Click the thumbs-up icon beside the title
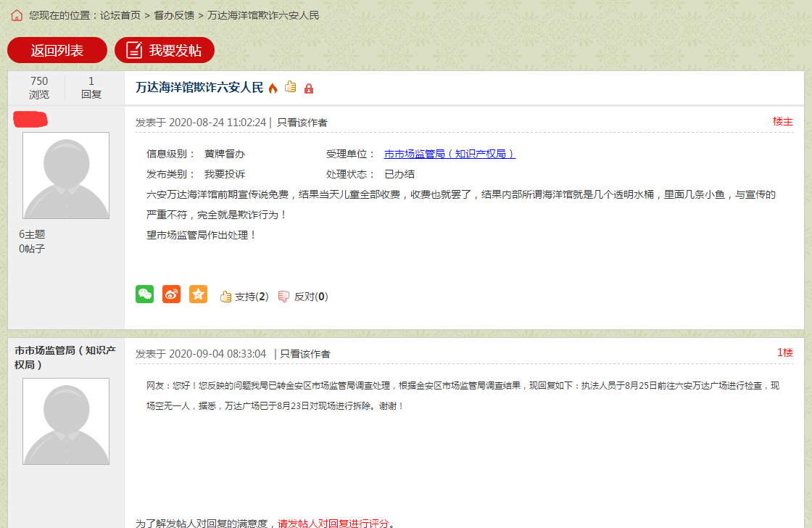Screen dimensions: 812x528 [x=291, y=87]
